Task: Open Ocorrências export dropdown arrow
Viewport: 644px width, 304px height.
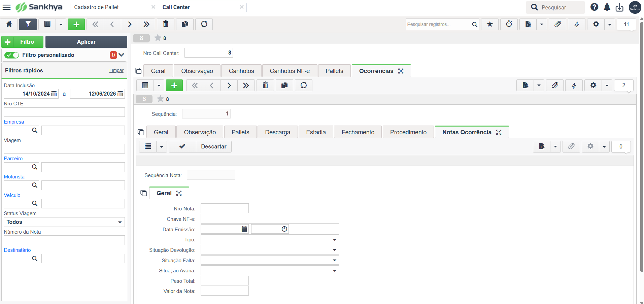Action: (x=539, y=86)
